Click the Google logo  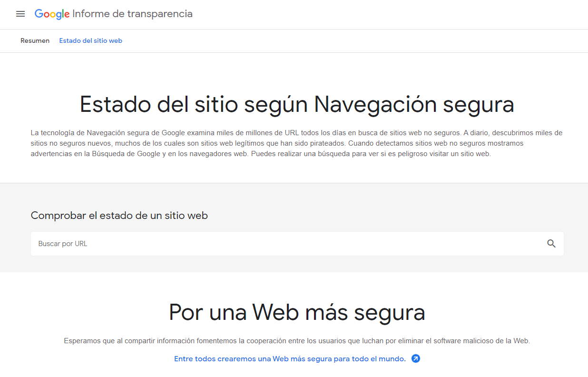pos(52,14)
